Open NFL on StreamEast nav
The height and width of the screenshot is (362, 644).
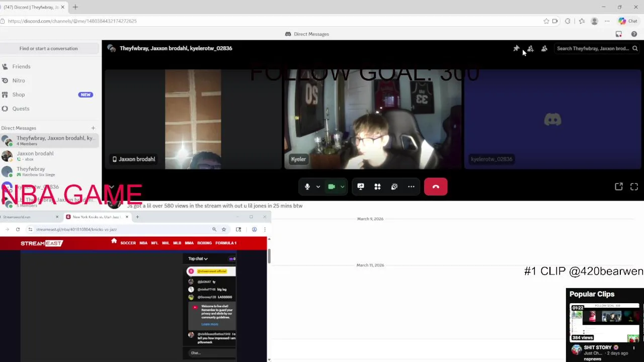click(x=154, y=243)
